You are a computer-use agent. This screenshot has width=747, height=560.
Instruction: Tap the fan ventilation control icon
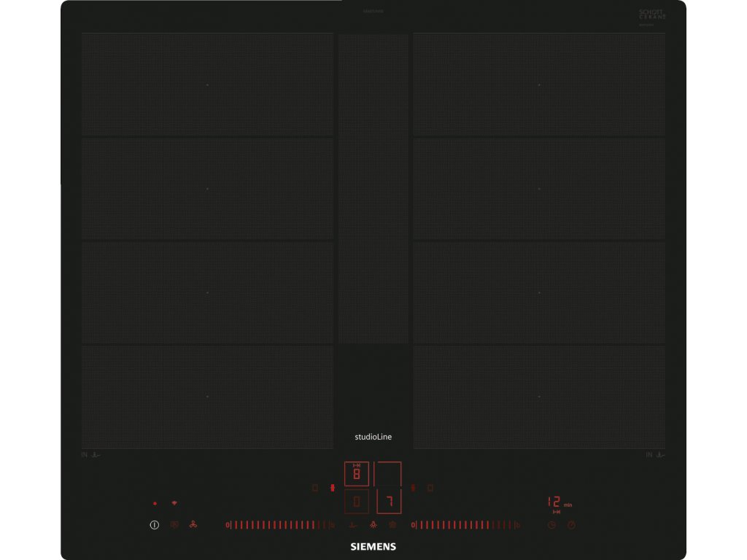pyautogui.click(x=193, y=524)
